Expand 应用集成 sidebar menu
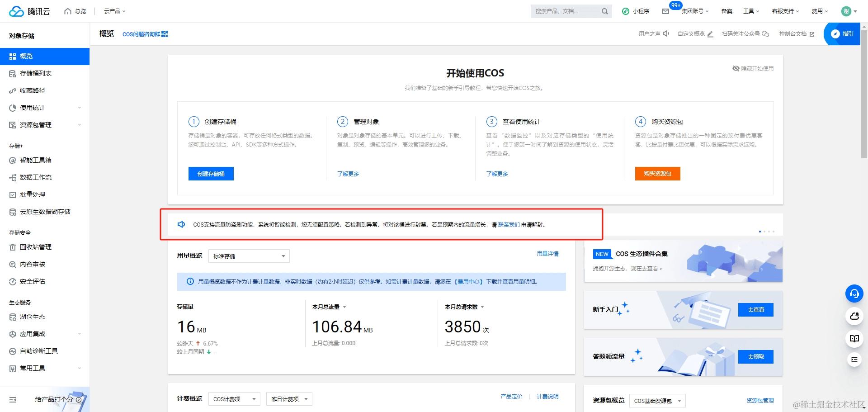 click(x=45, y=334)
